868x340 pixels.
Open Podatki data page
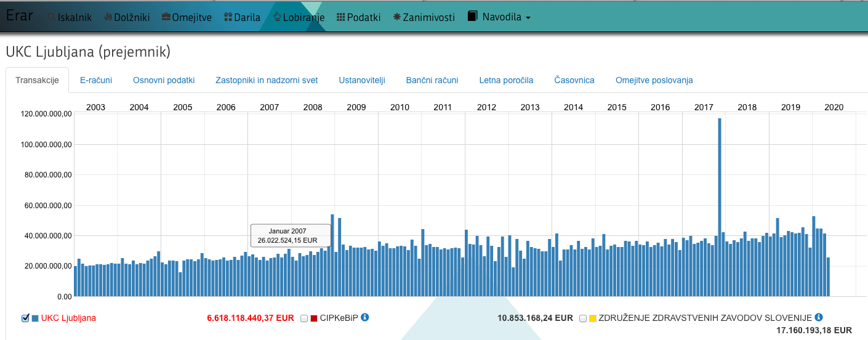pos(359,17)
